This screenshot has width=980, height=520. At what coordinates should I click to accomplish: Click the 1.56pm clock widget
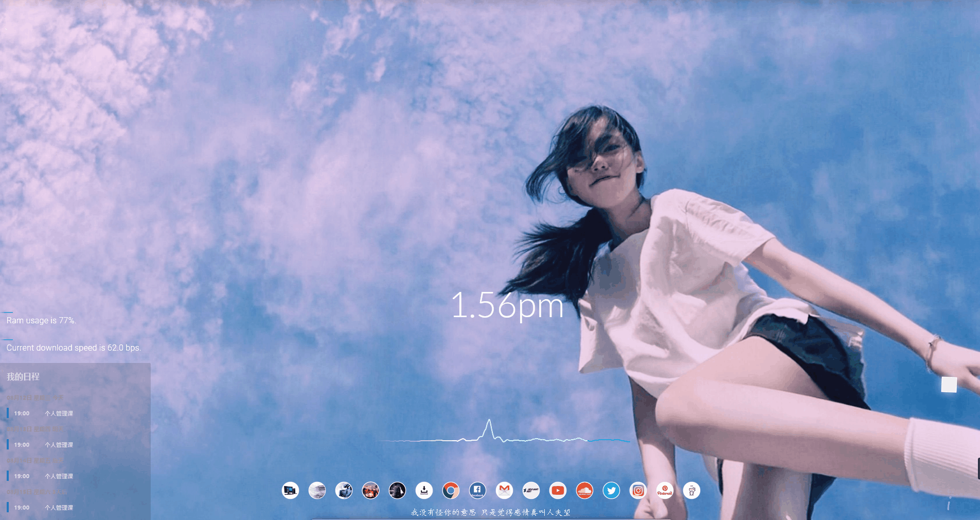click(507, 306)
